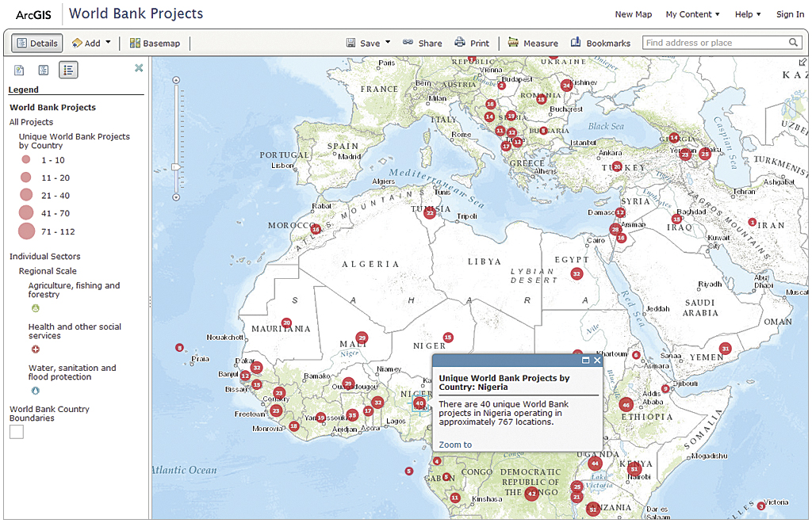Click the Health and other social services icon
812x523 pixels.
coord(35,349)
